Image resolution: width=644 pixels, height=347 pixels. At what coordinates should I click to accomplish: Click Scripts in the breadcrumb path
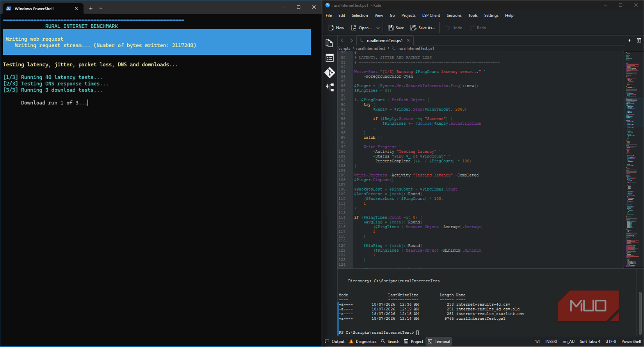pos(344,48)
